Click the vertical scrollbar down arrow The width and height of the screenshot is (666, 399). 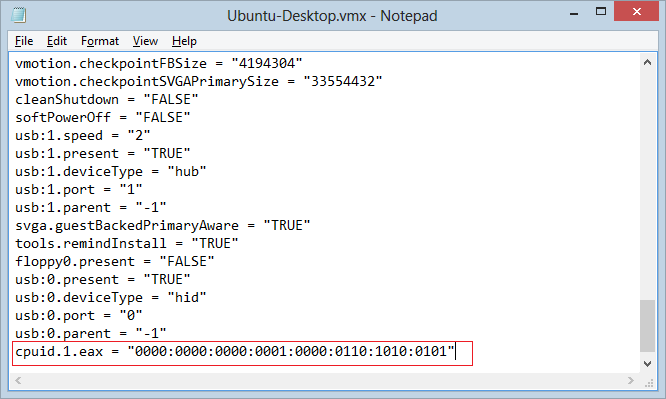(647, 364)
